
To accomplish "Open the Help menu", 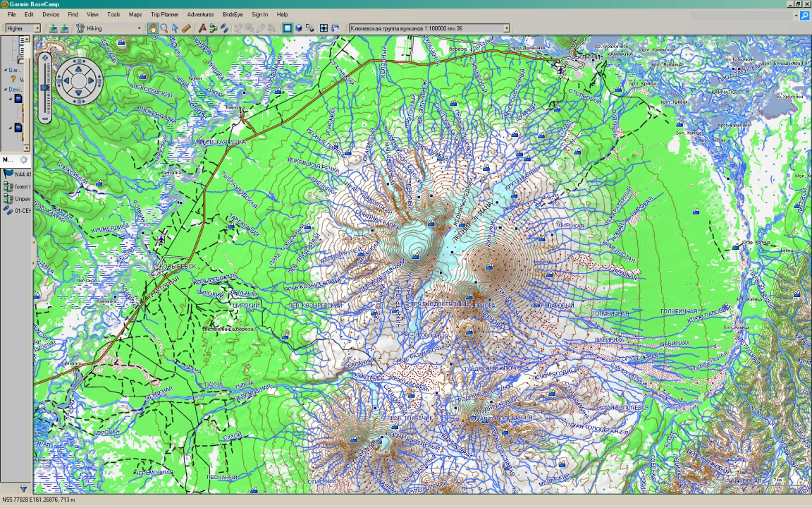I will click(x=282, y=15).
